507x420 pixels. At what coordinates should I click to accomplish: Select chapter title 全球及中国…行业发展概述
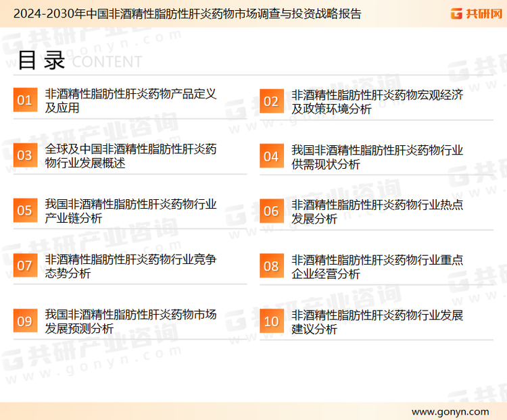(130, 156)
